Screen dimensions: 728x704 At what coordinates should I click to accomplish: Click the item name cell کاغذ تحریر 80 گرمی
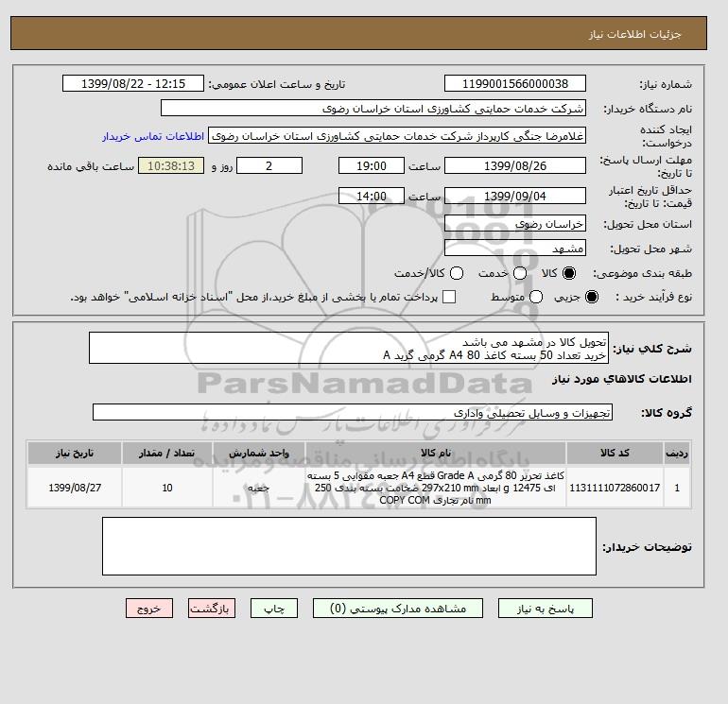coord(436,488)
